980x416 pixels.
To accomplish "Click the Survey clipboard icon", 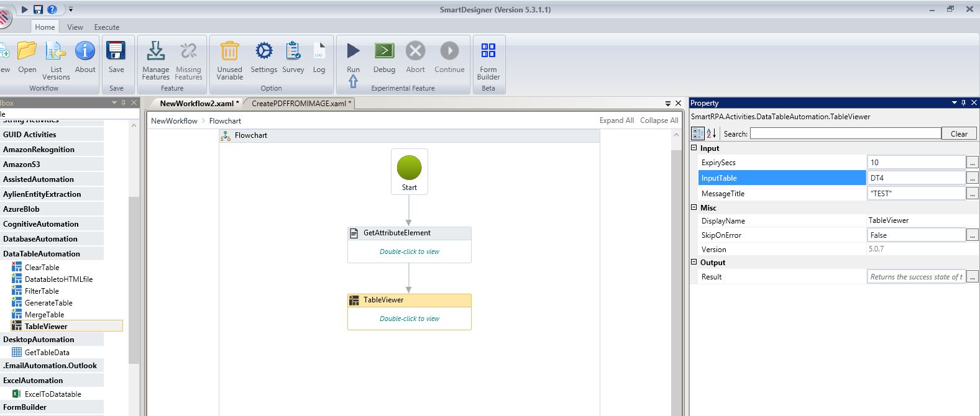I will coord(293,51).
